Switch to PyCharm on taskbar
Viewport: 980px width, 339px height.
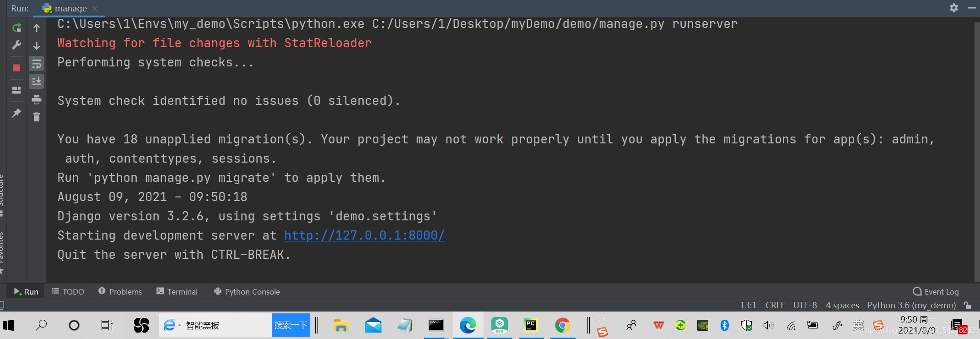tap(531, 326)
